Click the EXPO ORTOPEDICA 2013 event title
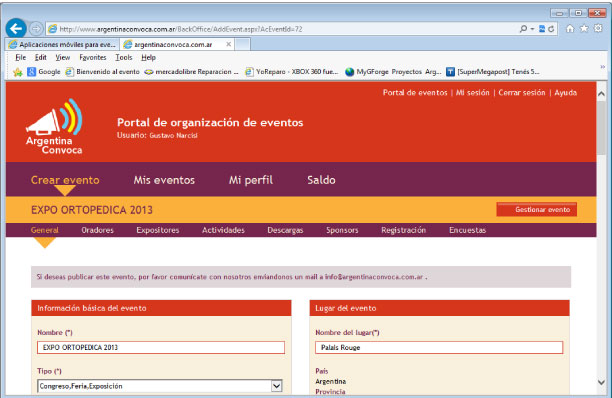Screen dimensions: 612x398 click(92, 210)
